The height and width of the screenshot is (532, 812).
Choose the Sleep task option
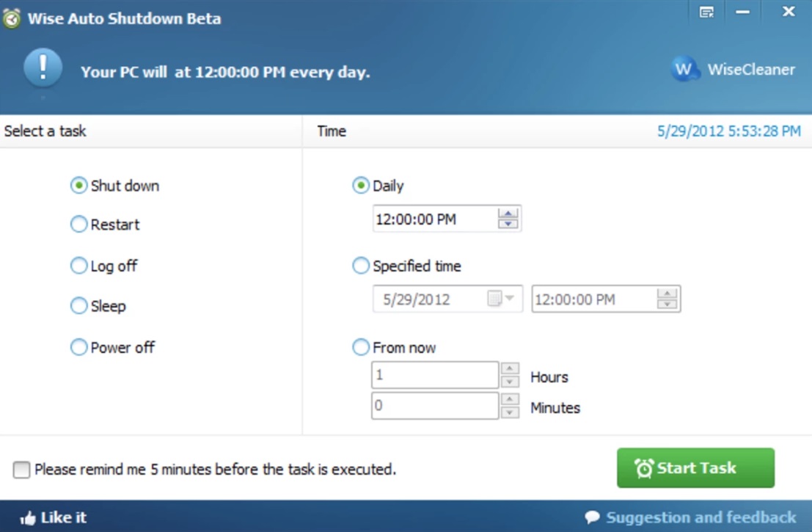[x=78, y=306]
